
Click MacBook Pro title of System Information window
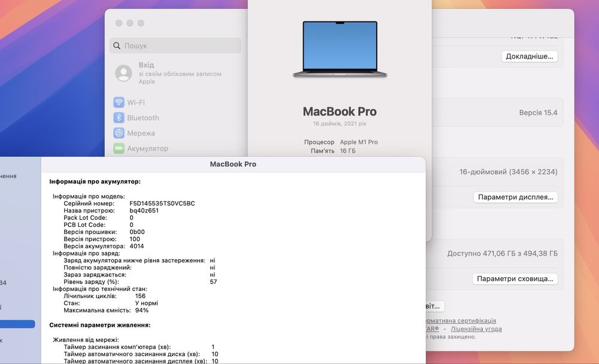(233, 164)
